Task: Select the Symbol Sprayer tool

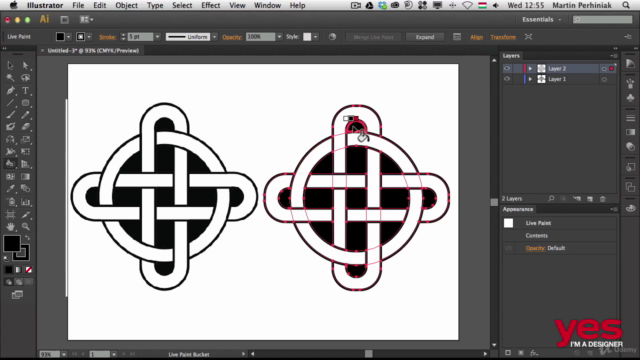Action: coord(10,202)
